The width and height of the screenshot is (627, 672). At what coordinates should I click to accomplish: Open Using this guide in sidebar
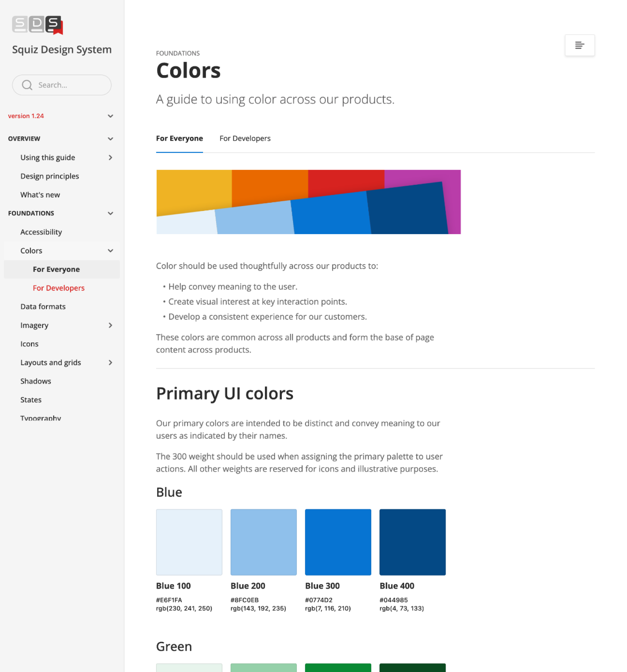[x=48, y=158]
